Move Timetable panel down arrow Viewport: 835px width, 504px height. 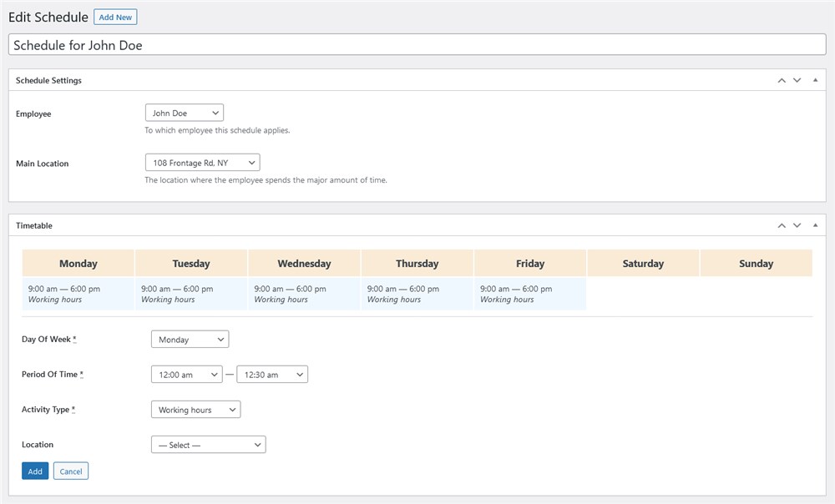coord(797,225)
